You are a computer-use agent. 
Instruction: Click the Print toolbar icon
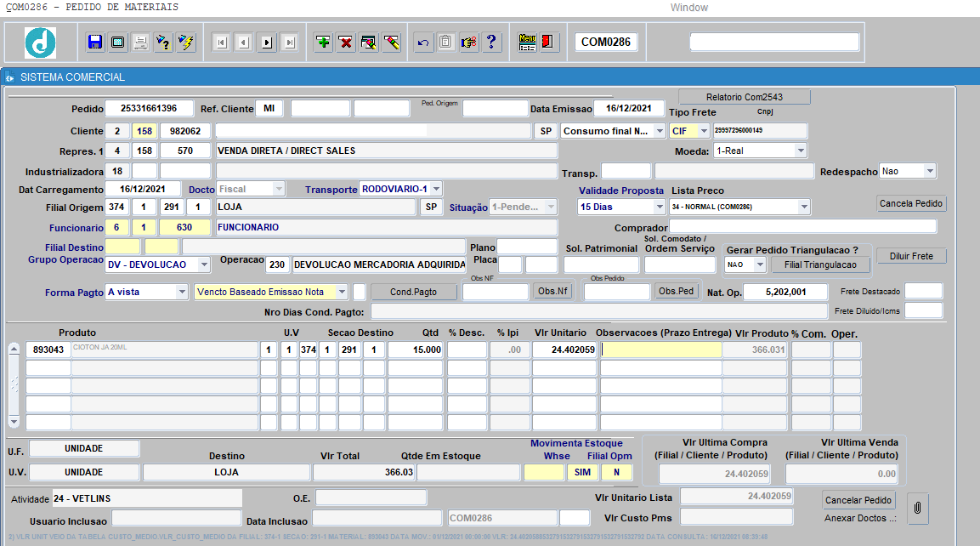[140, 42]
